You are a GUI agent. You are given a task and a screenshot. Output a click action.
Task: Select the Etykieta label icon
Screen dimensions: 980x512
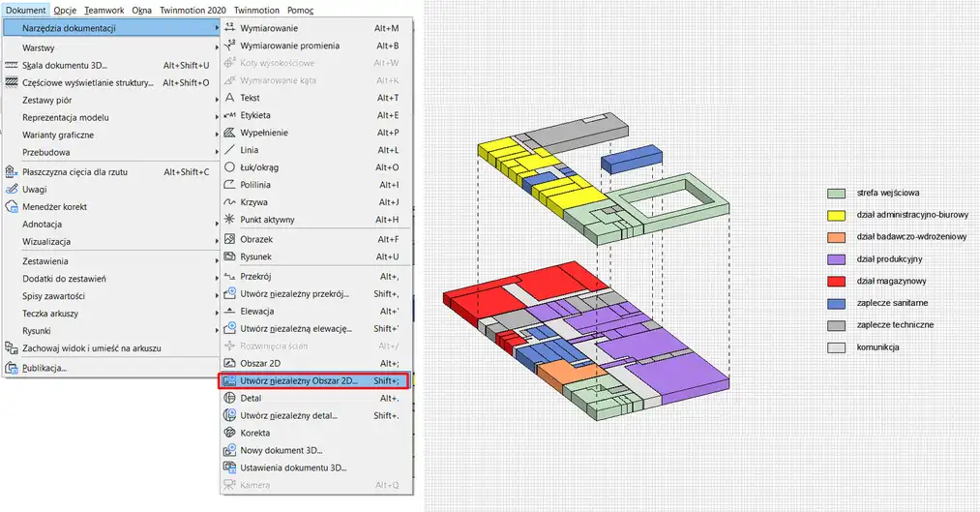229,115
